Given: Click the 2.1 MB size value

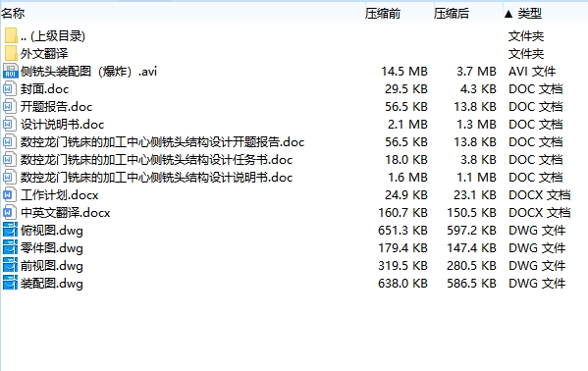Looking at the screenshot, I should (x=407, y=125).
